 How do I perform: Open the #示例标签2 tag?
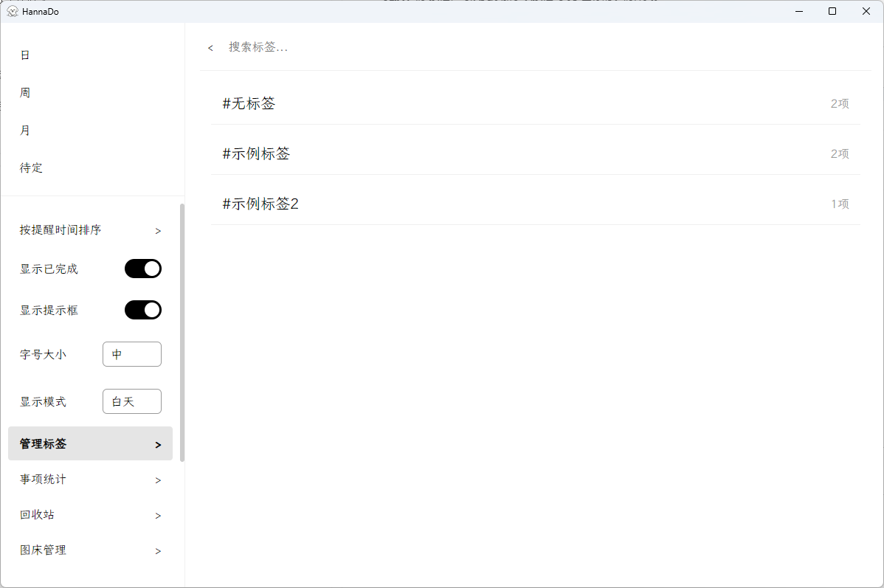(x=259, y=204)
